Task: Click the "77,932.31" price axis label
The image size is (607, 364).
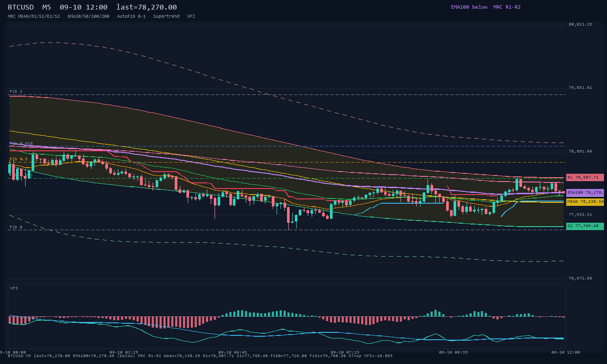Action: point(580,215)
